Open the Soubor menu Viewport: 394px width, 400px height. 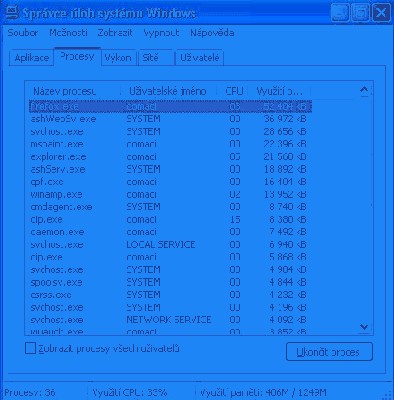point(23,33)
